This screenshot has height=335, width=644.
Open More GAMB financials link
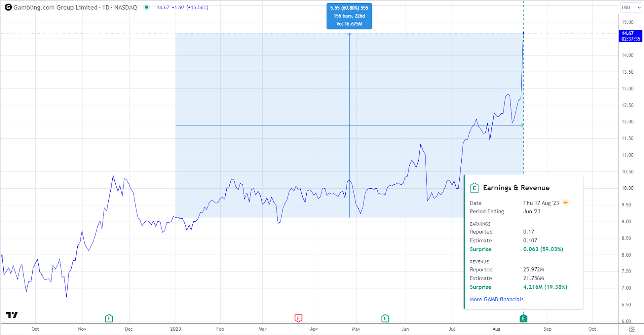[x=496, y=299]
